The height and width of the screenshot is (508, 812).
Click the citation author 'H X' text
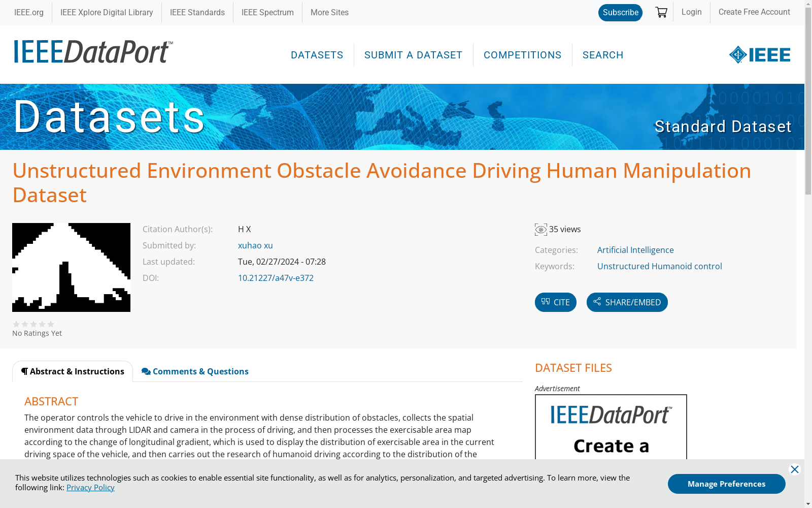245,229
